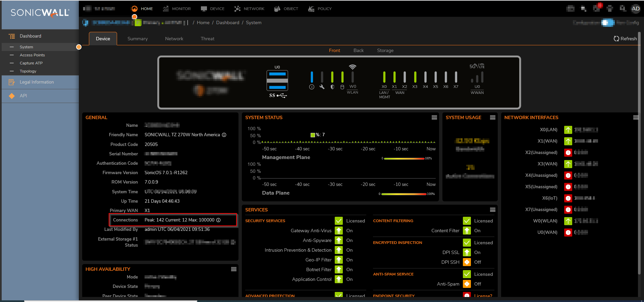Open the POLICY top navigation menu
This screenshot has width=644, height=302.
tap(320, 9)
